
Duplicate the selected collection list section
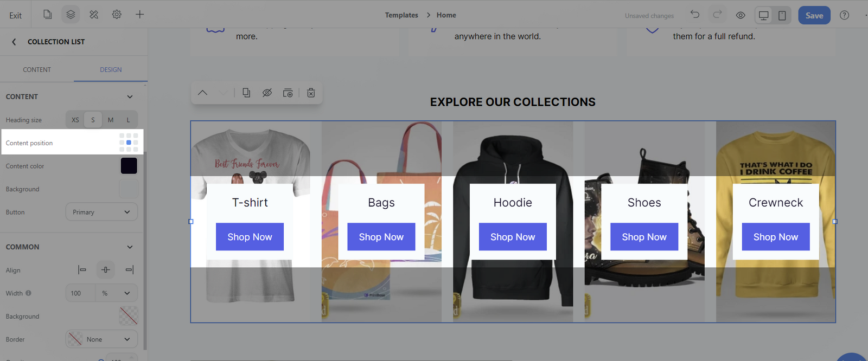point(246,93)
